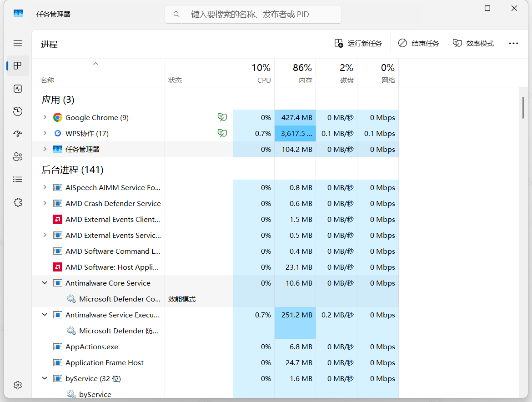
Task: Open Startup apps page in sidebar
Action: tap(18, 134)
